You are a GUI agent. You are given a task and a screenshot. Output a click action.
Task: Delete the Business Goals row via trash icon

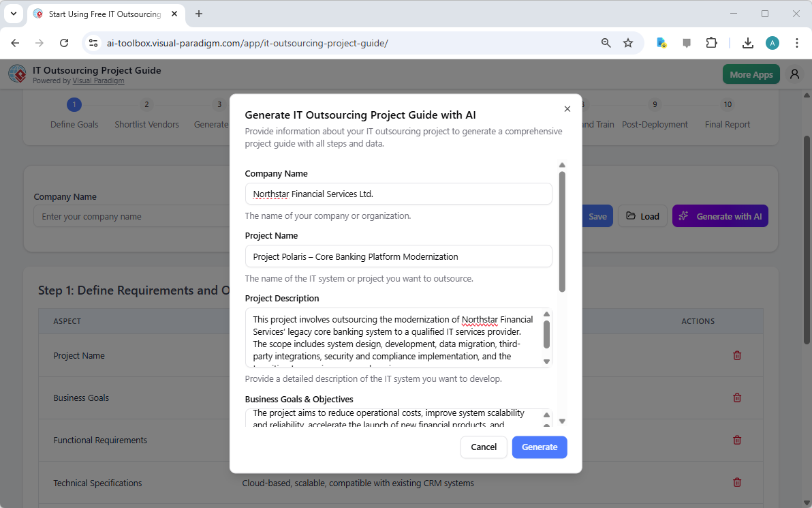(736, 398)
